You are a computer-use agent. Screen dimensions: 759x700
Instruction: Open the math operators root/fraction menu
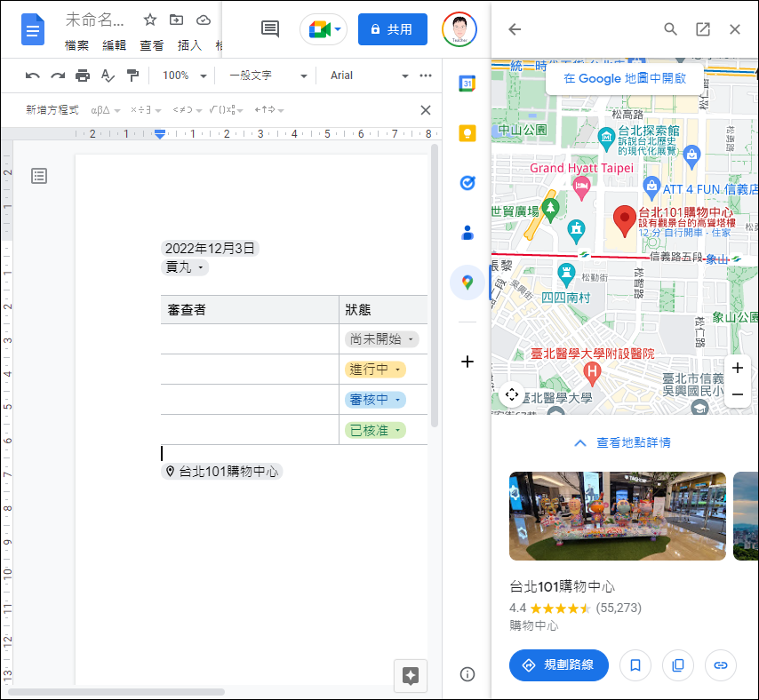[226, 110]
